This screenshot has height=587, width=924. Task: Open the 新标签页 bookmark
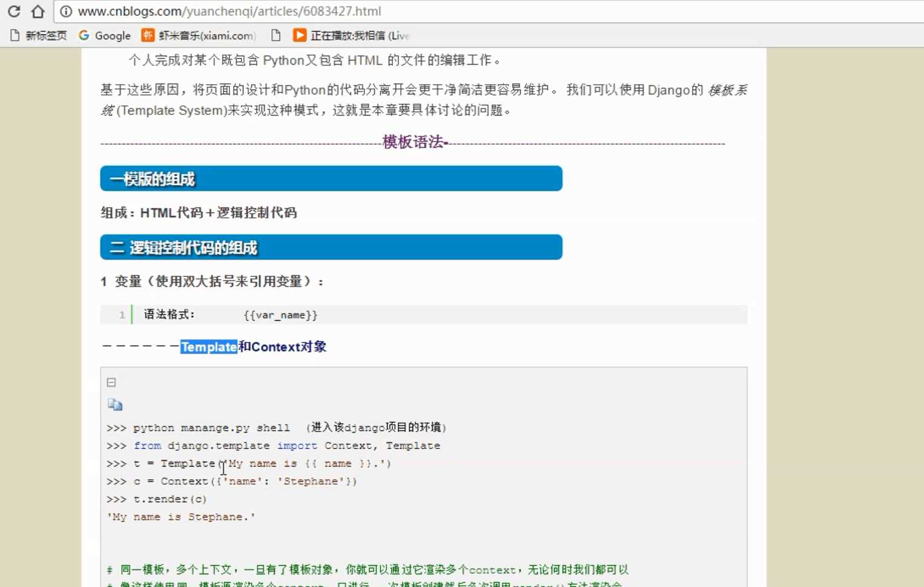[39, 36]
